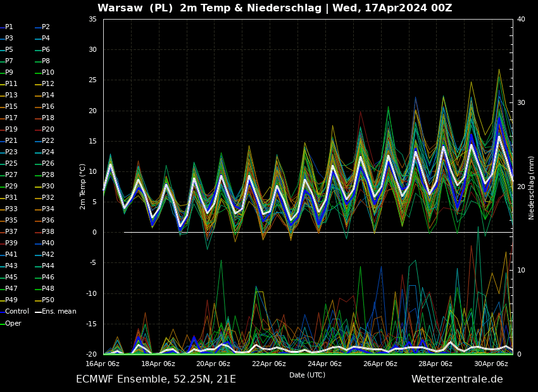
Task: Click legend label "P44"
Action: 48,266
